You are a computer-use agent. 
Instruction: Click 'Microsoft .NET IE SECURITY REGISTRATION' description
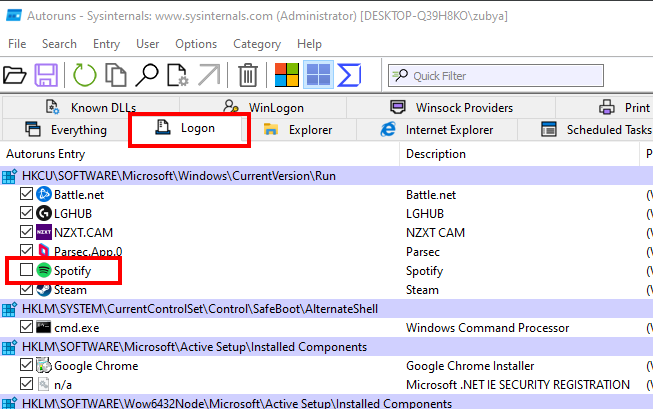[518, 384]
